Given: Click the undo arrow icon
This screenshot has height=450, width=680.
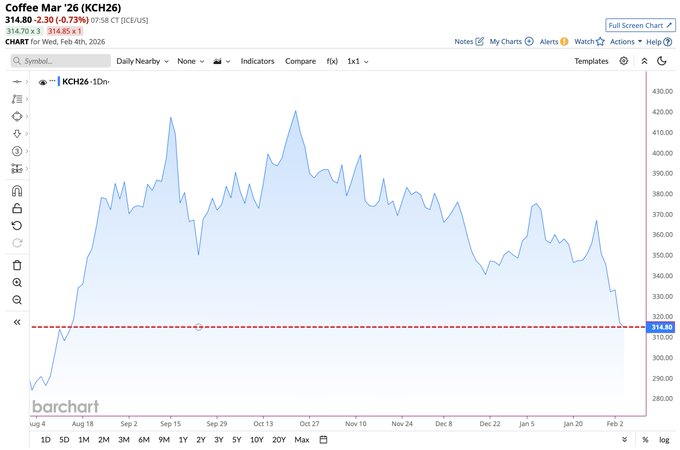Looking at the screenshot, I should (x=17, y=226).
